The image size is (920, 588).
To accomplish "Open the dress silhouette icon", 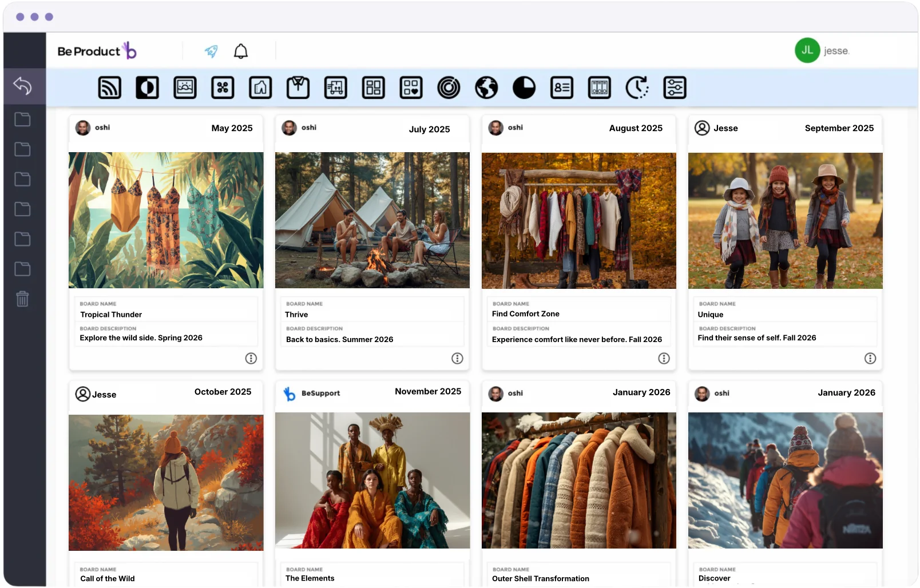I will click(260, 88).
